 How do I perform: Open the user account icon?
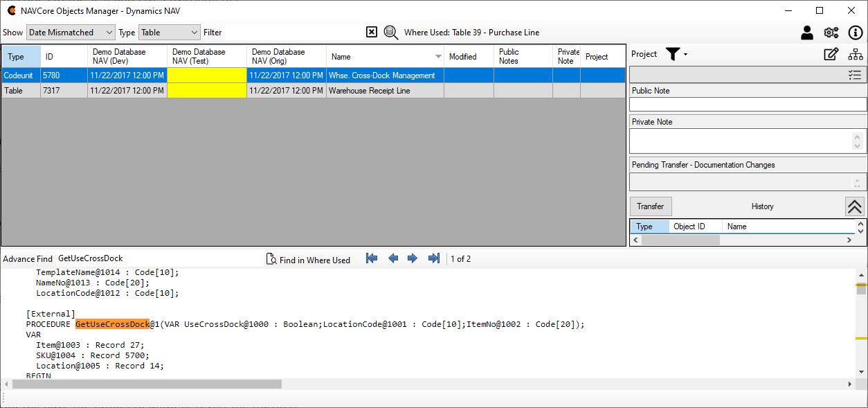(807, 32)
